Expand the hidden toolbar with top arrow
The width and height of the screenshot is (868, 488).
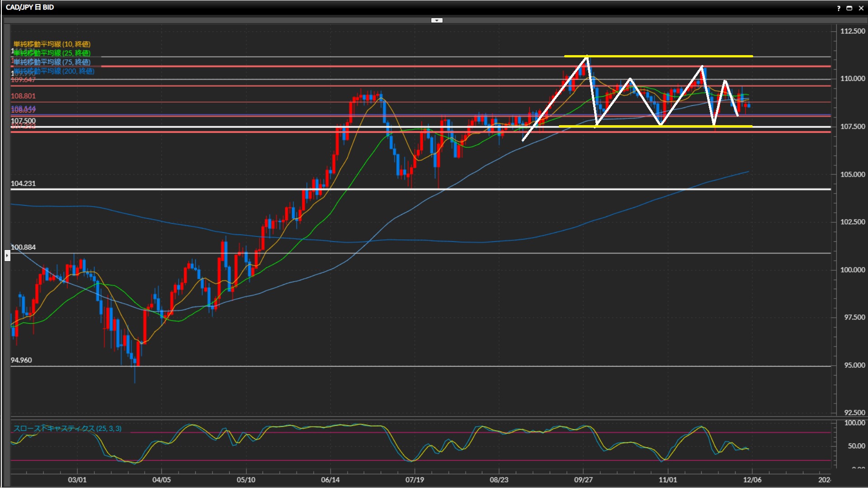[437, 20]
